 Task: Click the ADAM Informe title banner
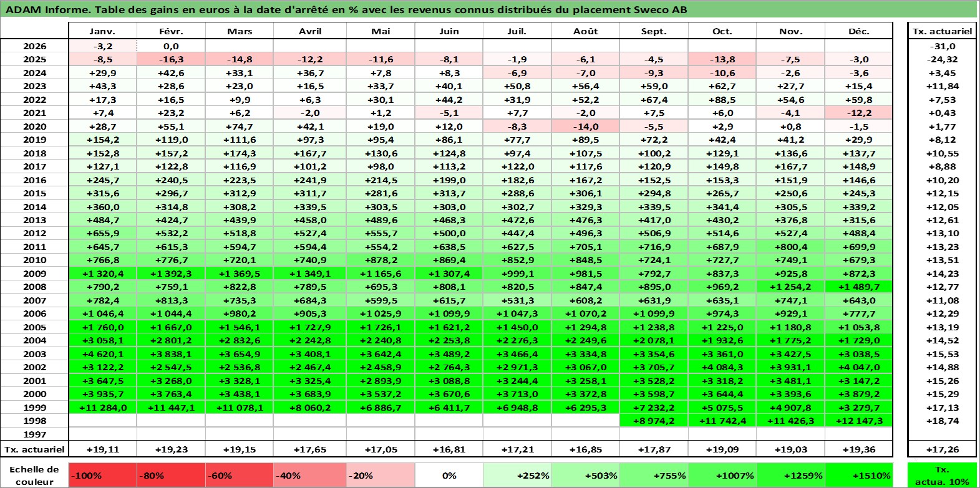[x=489, y=10]
